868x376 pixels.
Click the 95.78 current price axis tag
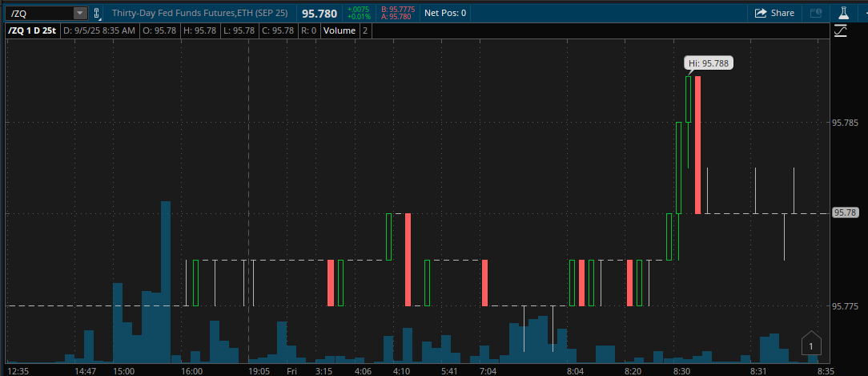(x=844, y=213)
